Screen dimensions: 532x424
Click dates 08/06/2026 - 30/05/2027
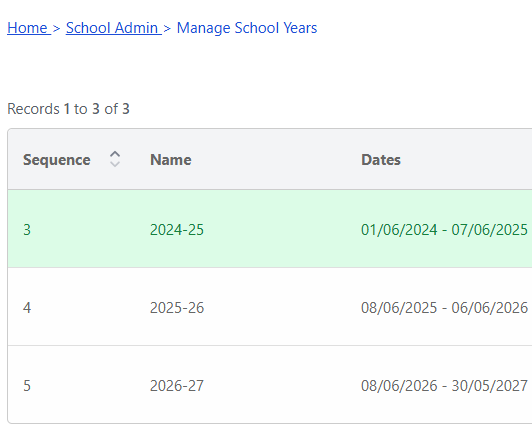point(444,386)
